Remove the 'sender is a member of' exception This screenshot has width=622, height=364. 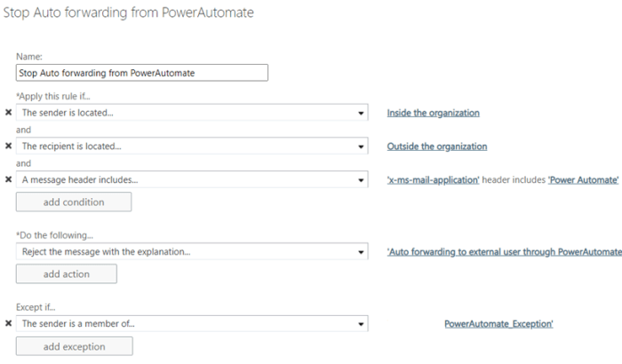click(x=9, y=324)
